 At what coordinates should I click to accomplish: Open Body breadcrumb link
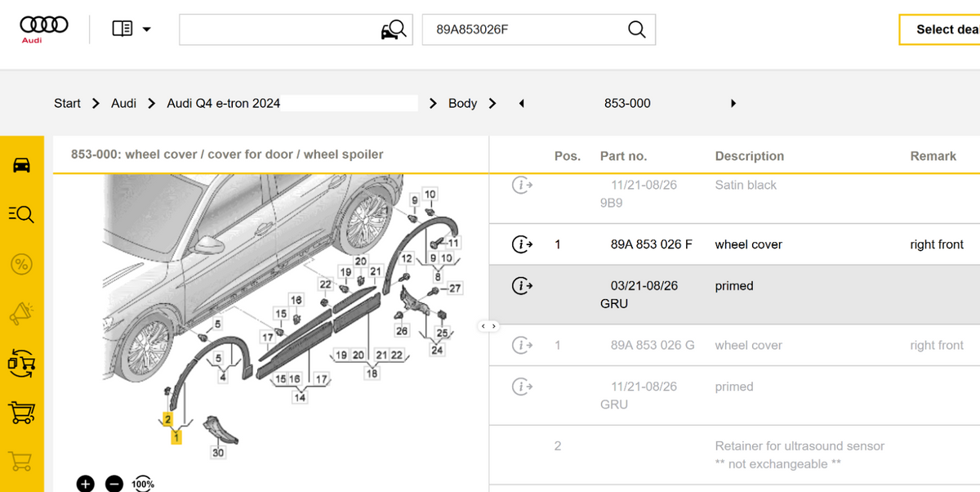pyautogui.click(x=462, y=103)
